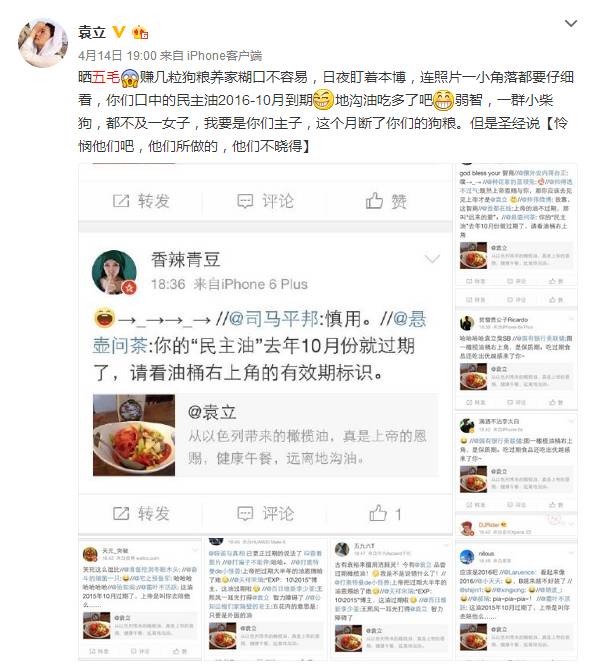Open the 天元_突破 repost screenshot thumbnail

[140, 600]
